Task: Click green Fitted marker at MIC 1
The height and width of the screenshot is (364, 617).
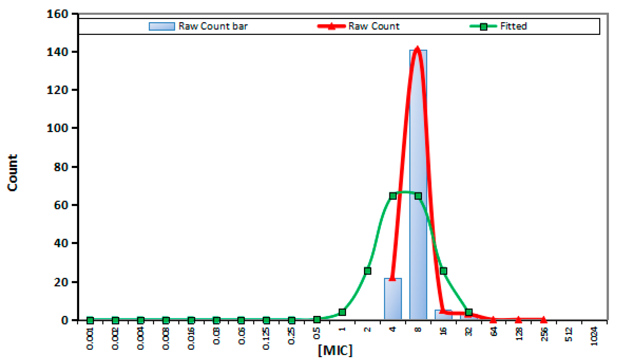Action: point(342,312)
